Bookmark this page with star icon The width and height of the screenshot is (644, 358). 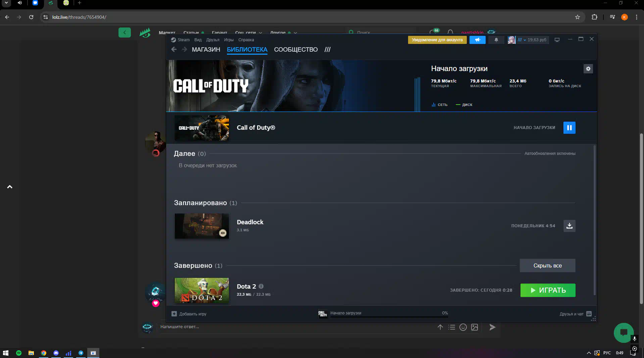click(x=577, y=17)
